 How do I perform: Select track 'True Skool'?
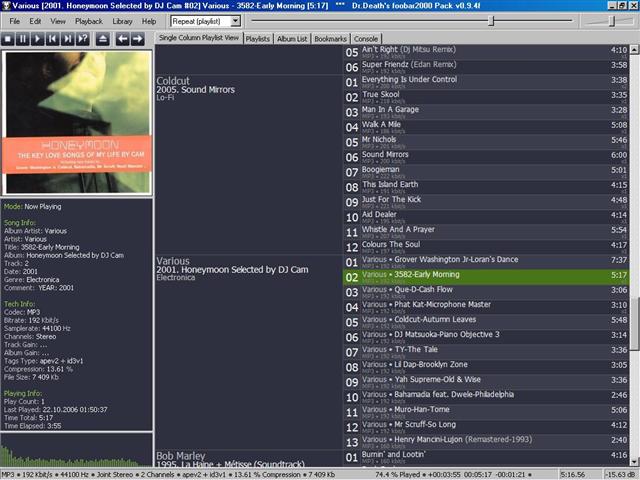486,97
